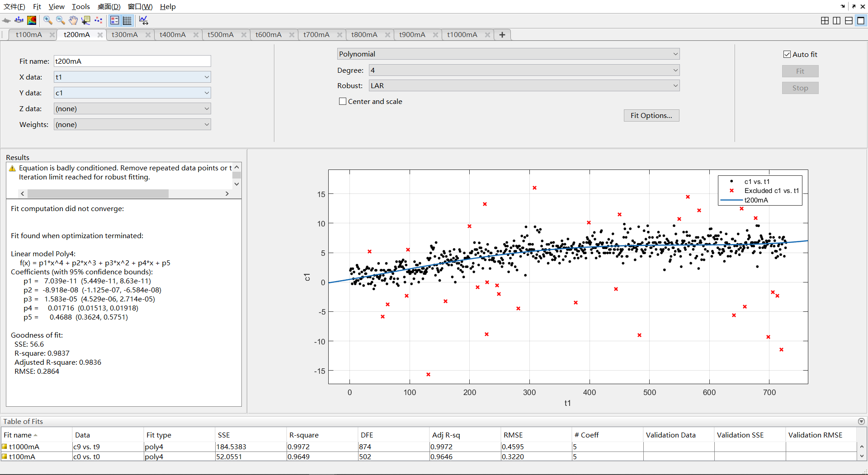Click the Table of Fits scroll down arrow

(862, 456)
